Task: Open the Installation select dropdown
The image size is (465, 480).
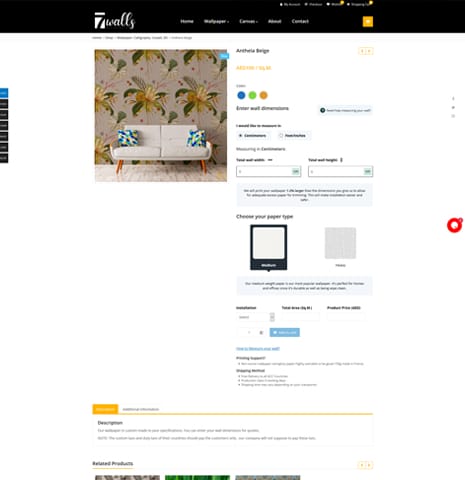Action: click(x=255, y=317)
